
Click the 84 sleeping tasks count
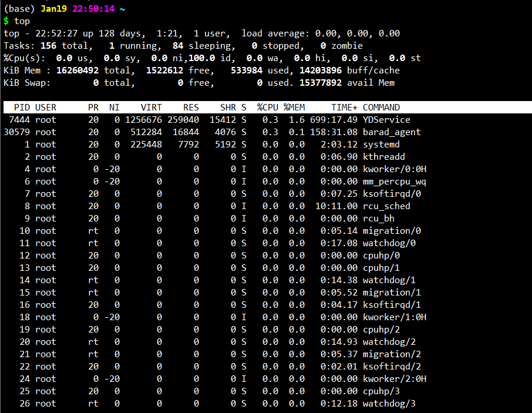click(178, 46)
